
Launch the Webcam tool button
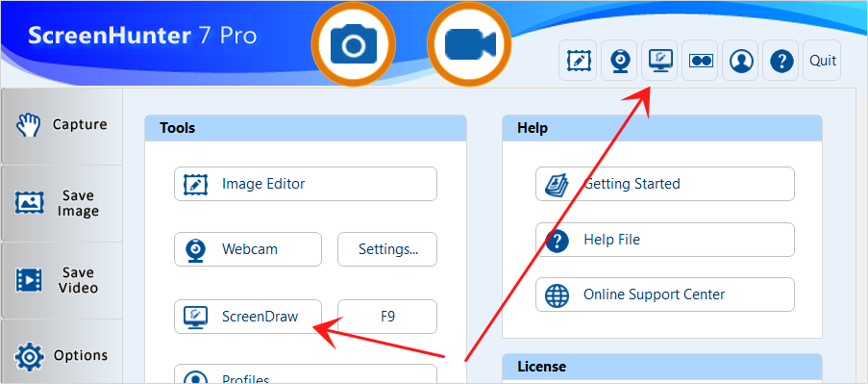(x=247, y=249)
